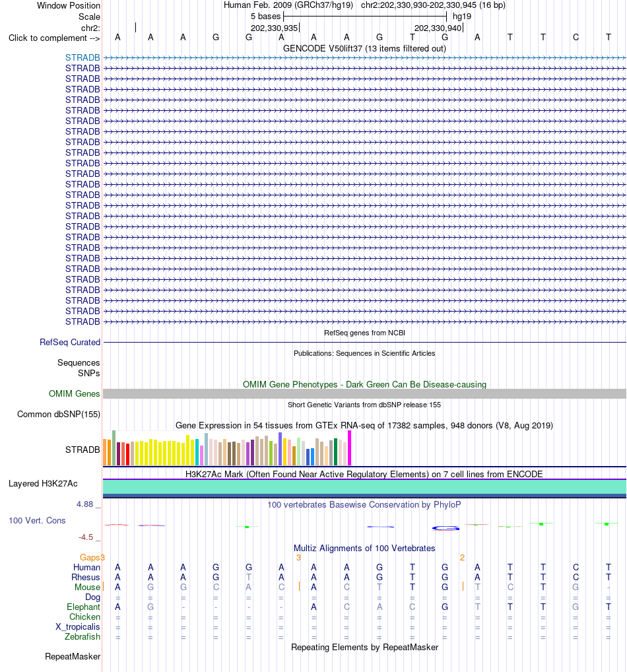Open 'Repeating Elements by RepeatMasker' track title
The height and width of the screenshot is (672, 627).
point(364,647)
